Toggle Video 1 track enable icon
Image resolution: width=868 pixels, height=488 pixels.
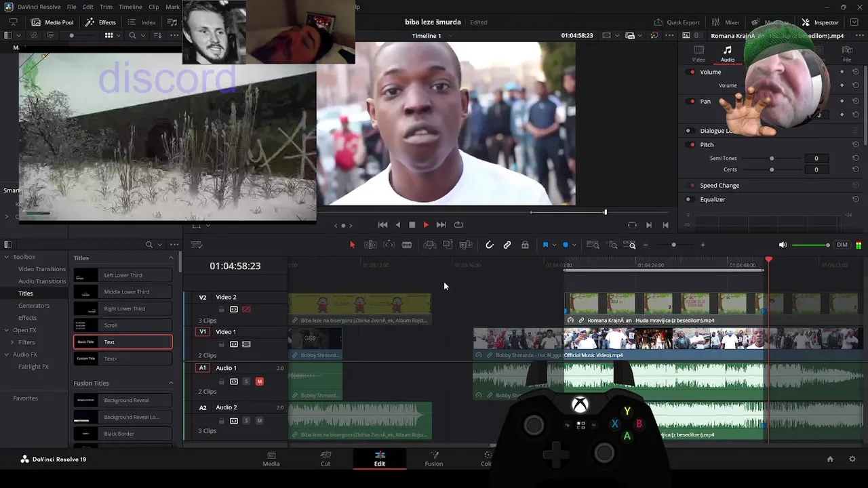(x=246, y=344)
